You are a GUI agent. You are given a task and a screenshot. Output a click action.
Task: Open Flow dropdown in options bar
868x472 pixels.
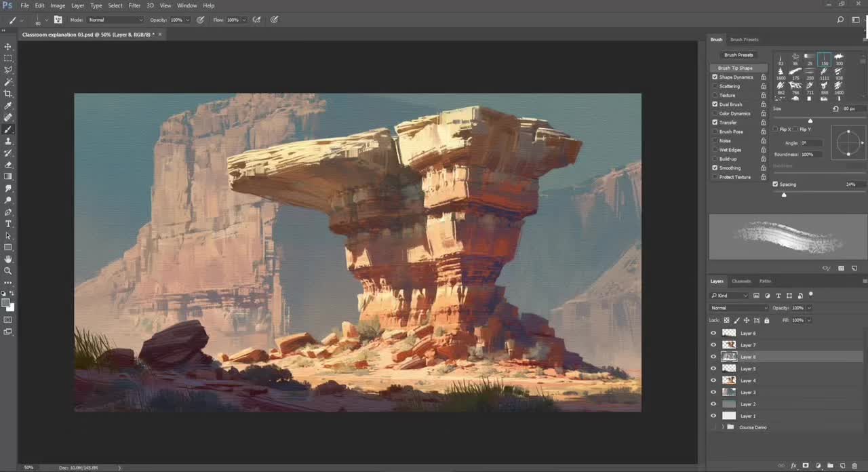244,20
